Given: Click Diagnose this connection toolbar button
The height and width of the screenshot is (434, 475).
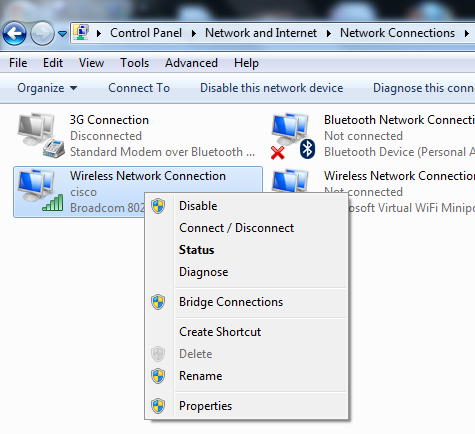Looking at the screenshot, I should click(x=424, y=88).
